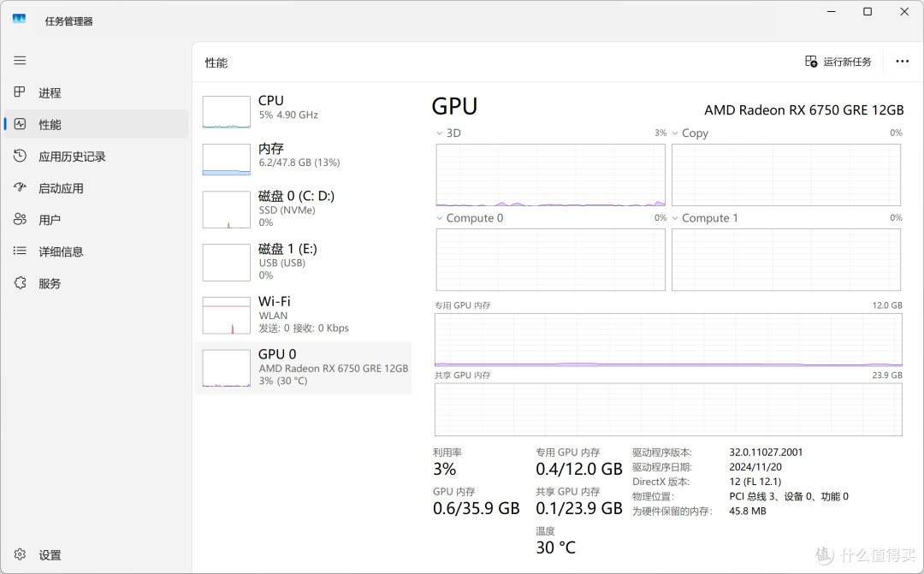
Task: Click the 45.8 MB reserved memory value
Action: [747, 512]
